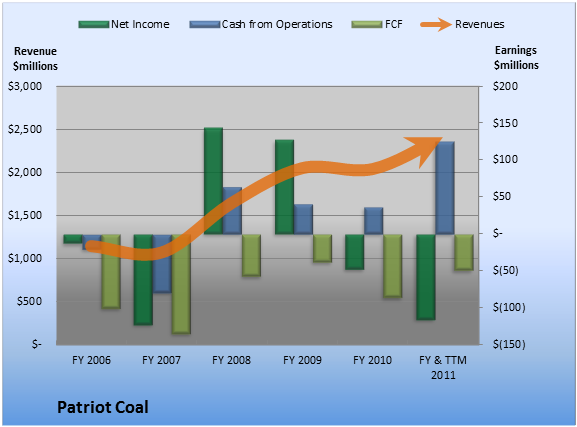Select the FY 2009 Net Income bar
The width and height of the screenshot is (577, 427).
pyautogui.click(x=284, y=187)
